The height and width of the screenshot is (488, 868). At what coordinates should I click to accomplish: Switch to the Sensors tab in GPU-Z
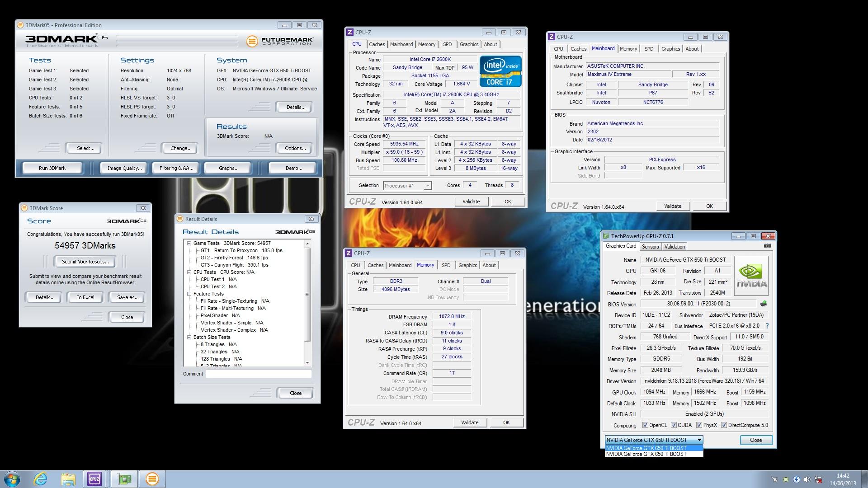click(650, 247)
